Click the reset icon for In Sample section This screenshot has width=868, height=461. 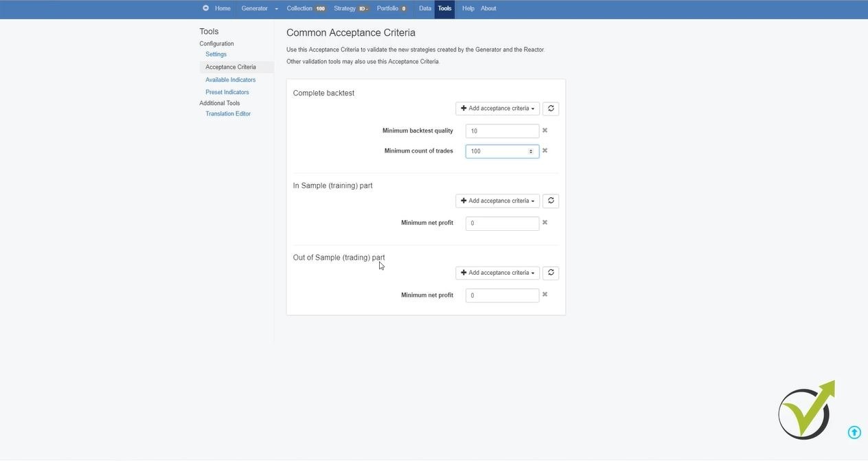pos(551,201)
